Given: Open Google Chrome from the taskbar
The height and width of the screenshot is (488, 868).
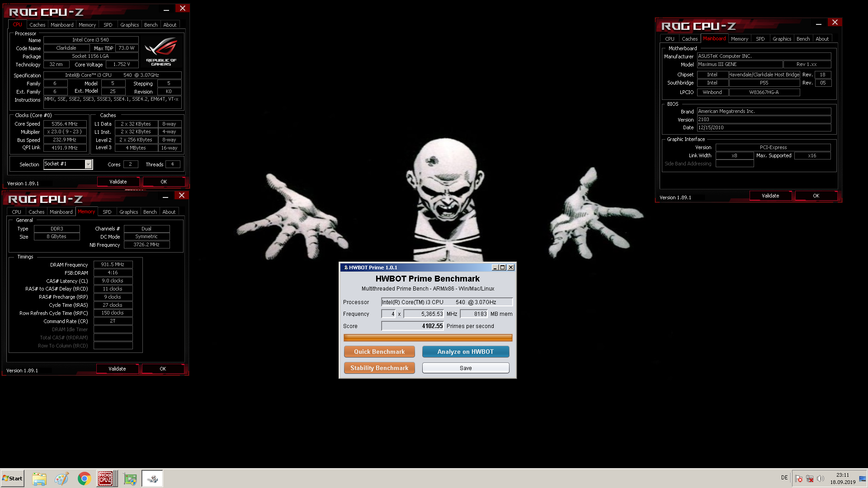Looking at the screenshot, I should tap(84, 479).
